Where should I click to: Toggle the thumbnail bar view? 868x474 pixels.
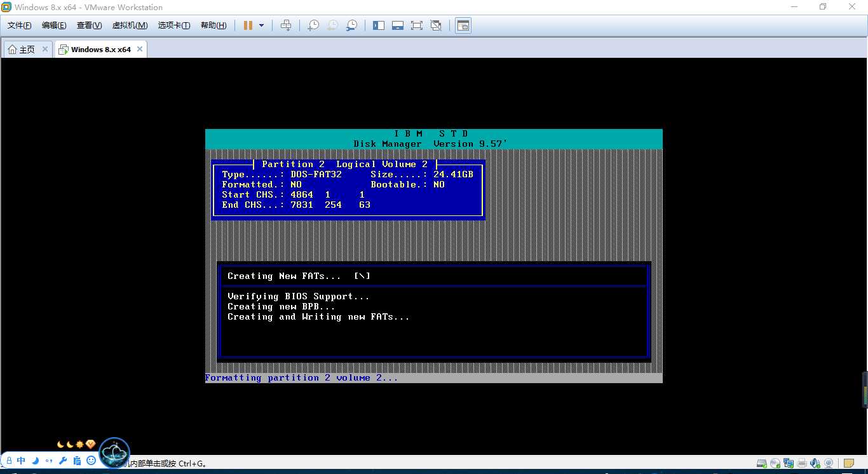398,25
